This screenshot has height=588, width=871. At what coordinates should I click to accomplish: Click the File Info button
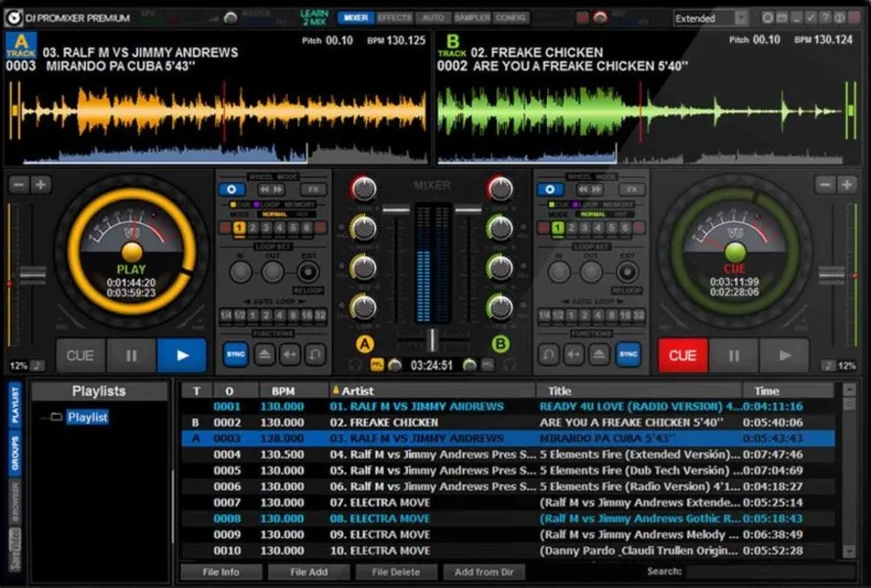[x=221, y=572]
